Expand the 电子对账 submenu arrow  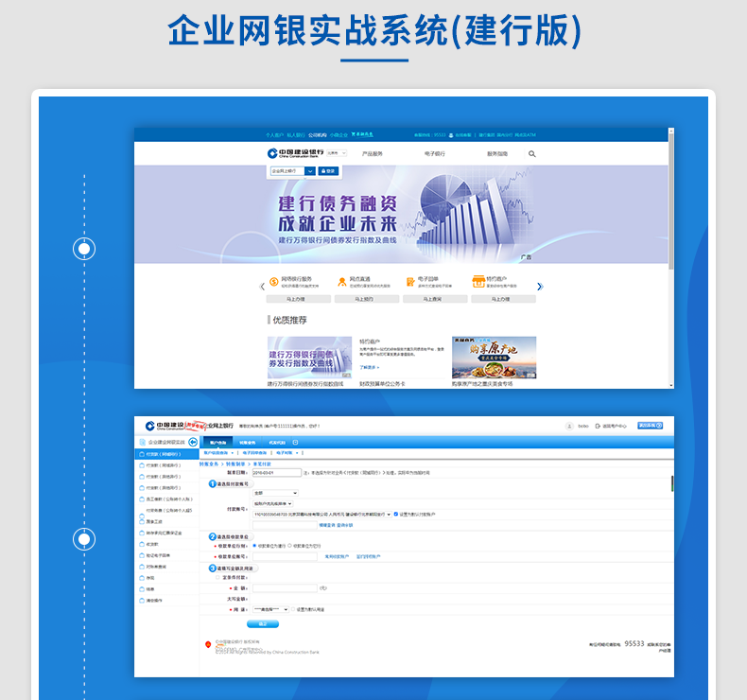click(x=297, y=453)
